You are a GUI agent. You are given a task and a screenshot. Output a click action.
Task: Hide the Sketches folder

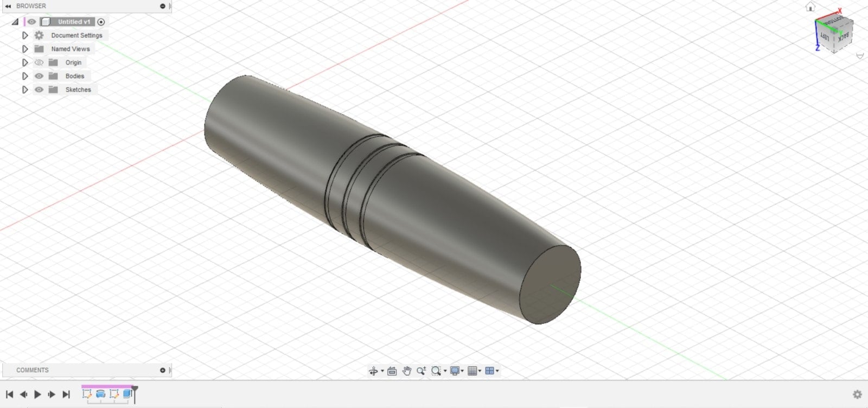coord(39,90)
